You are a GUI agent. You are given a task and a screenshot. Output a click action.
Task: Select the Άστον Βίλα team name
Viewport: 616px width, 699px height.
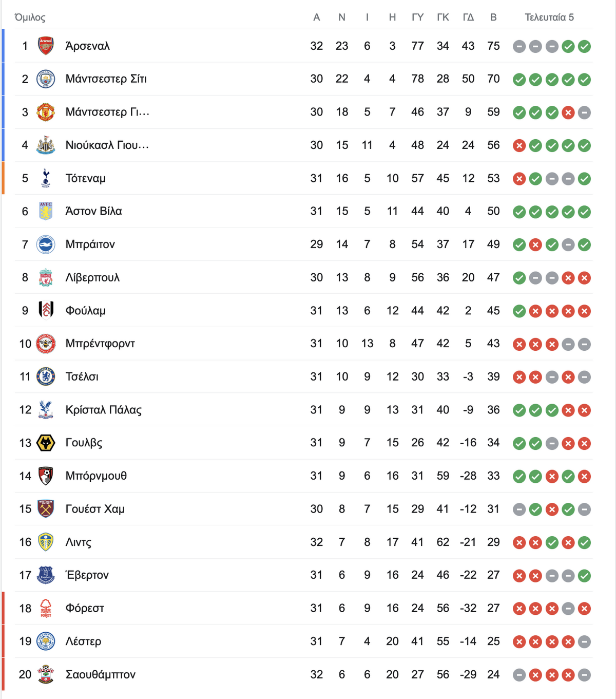(93, 211)
